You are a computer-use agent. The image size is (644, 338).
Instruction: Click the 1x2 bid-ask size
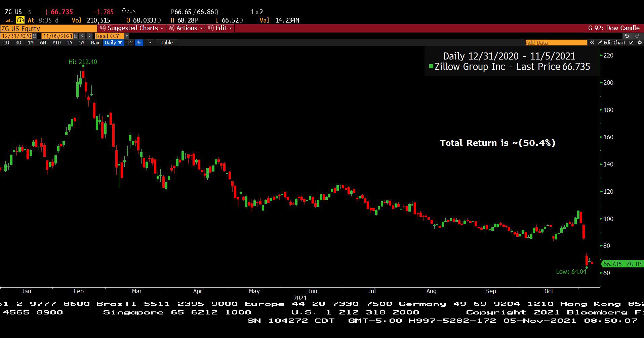(x=257, y=12)
